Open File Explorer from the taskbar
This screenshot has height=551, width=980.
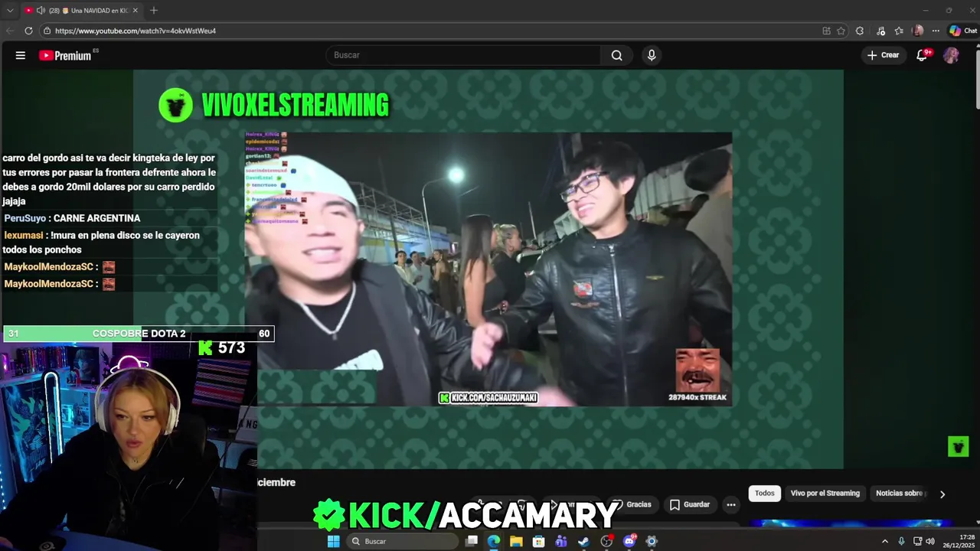tap(516, 541)
